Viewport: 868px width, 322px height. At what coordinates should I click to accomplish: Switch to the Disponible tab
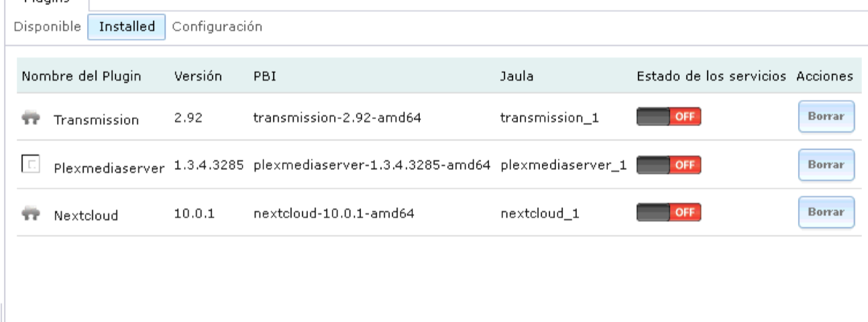click(47, 27)
